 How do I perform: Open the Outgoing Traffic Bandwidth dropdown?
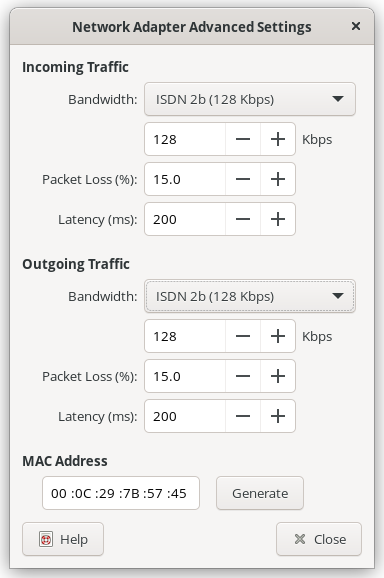pos(250,296)
